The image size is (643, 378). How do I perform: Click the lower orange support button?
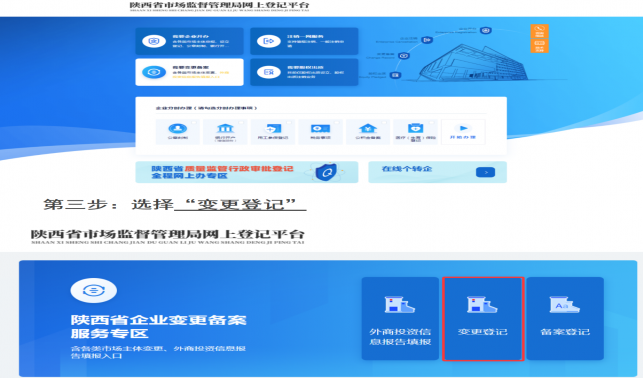[x=539, y=46]
